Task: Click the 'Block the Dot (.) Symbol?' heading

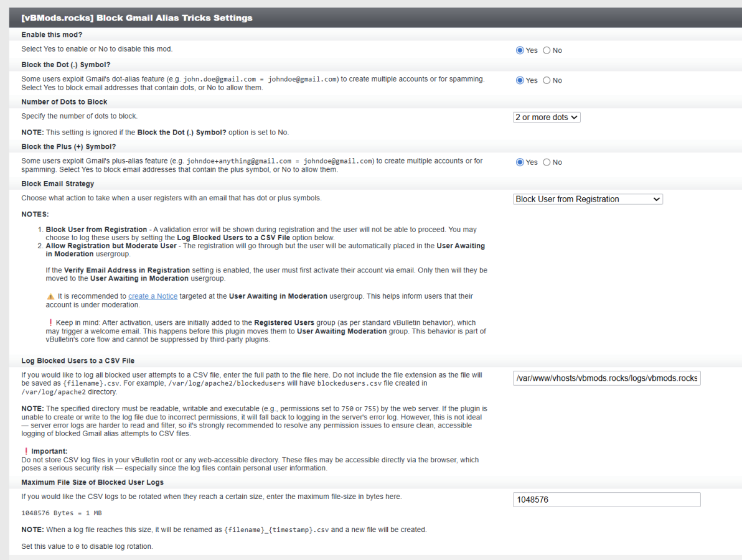Action: tap(66, 65)
